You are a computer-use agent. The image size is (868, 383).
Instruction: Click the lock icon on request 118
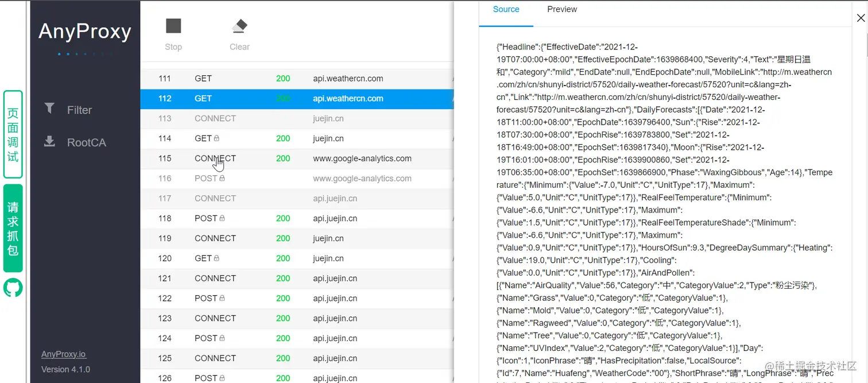tap(222, 219)
